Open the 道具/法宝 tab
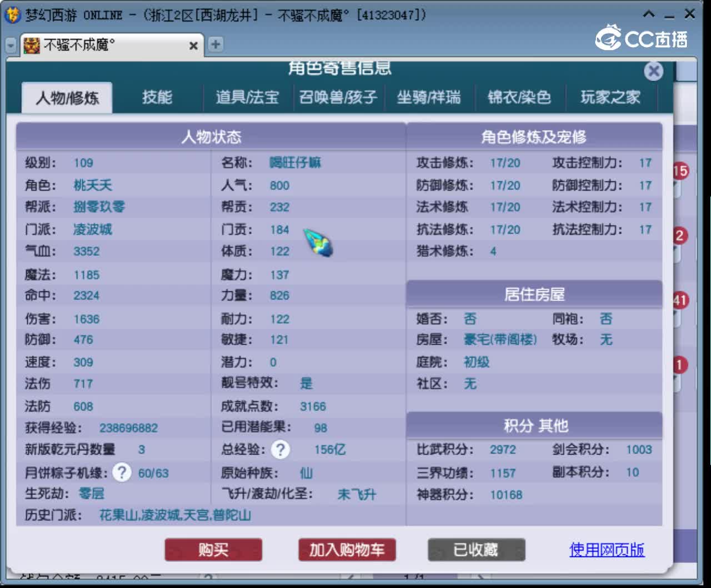Image resolution: width=711 pixels, height=588 pixels. [x=247, y=97]
